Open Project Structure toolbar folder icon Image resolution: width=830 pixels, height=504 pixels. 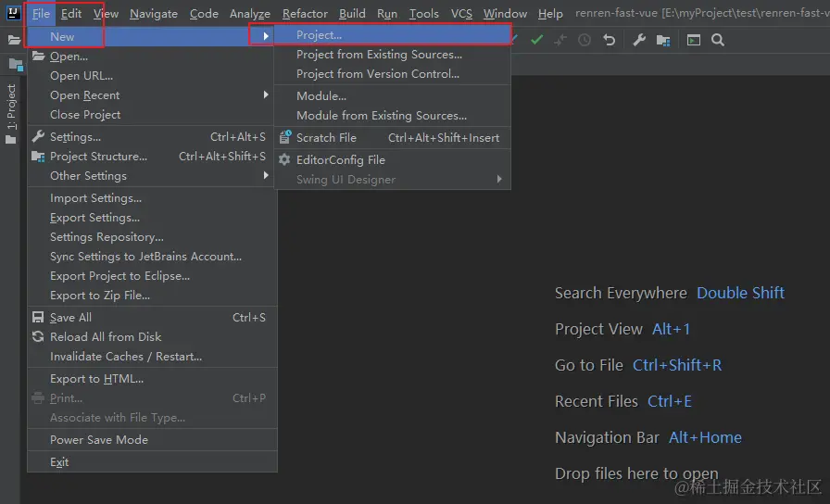click(x=663, y=40)
